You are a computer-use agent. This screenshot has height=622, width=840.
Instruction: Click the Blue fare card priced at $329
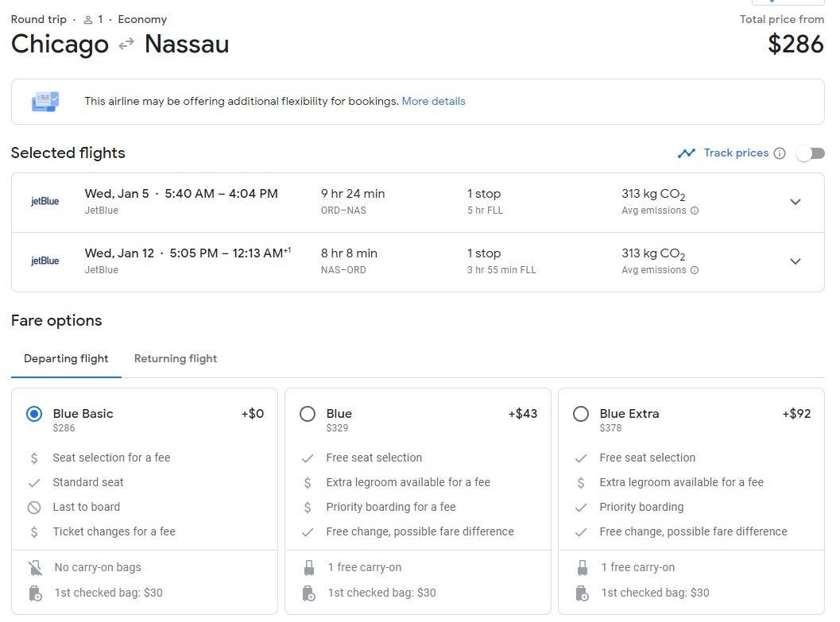tap(417, 477)
